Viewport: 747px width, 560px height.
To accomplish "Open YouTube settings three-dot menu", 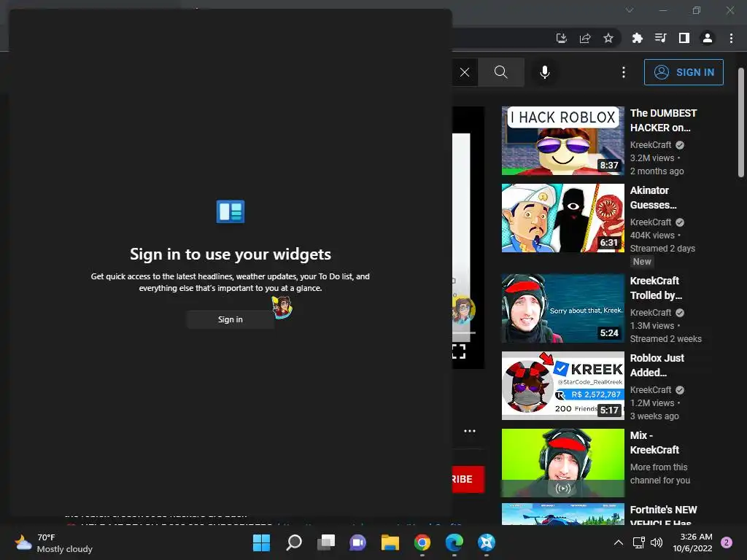I will (624, 72).
